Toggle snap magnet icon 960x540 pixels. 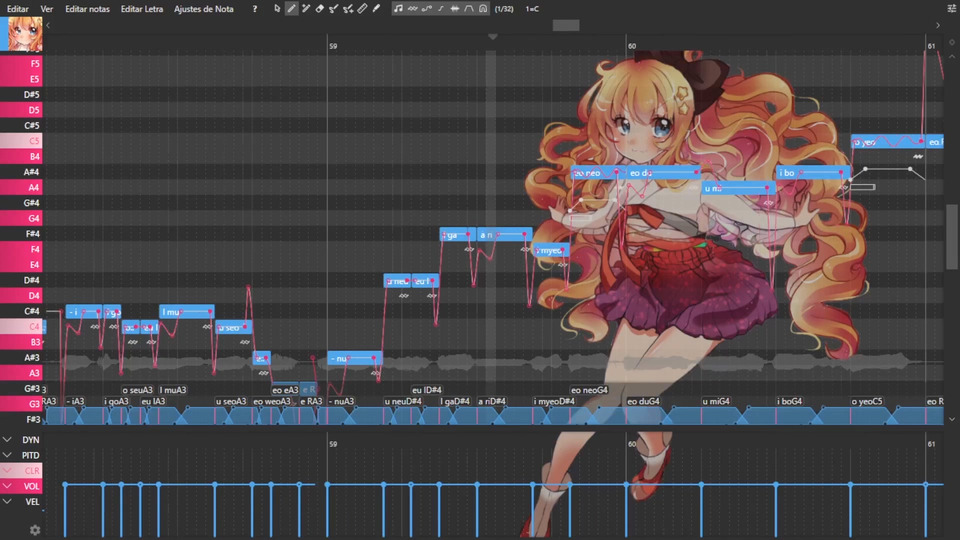point(483,9)
